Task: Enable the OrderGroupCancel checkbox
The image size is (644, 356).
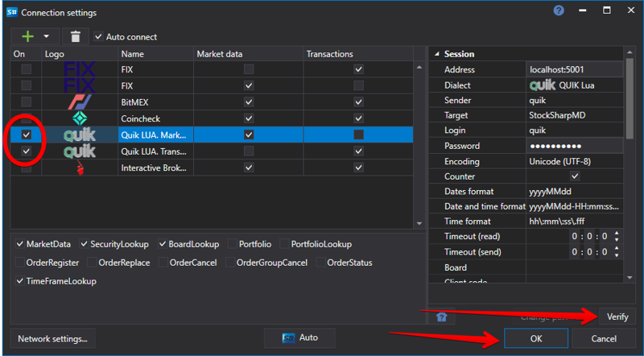Action: 230,263
